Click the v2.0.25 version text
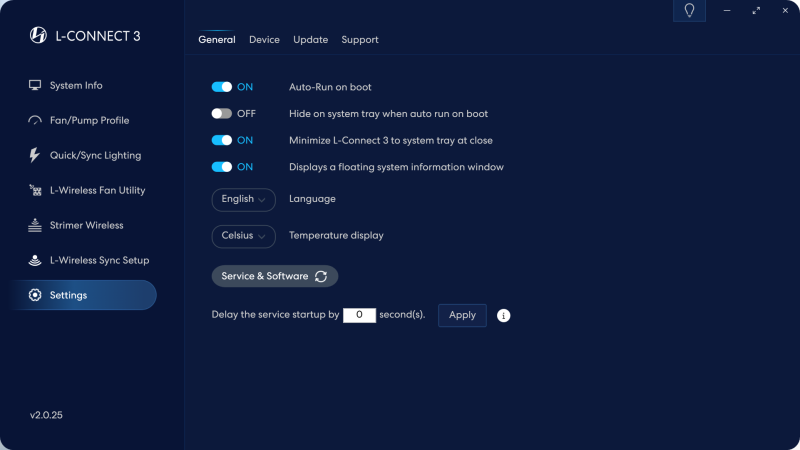The image size is (800, 450). [46, 415]
